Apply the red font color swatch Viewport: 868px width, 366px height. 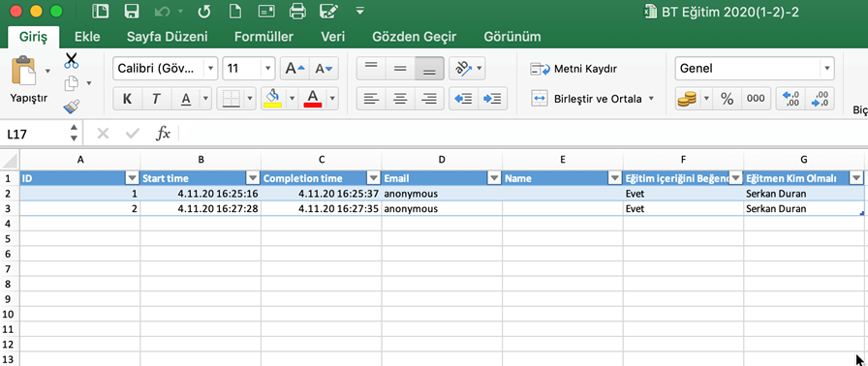tap(313, 99)
